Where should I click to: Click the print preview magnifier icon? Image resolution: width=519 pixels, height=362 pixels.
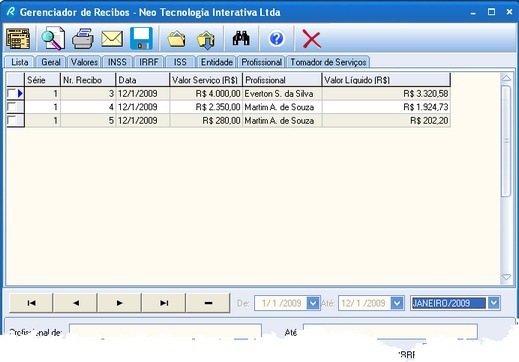click(53, 39)
